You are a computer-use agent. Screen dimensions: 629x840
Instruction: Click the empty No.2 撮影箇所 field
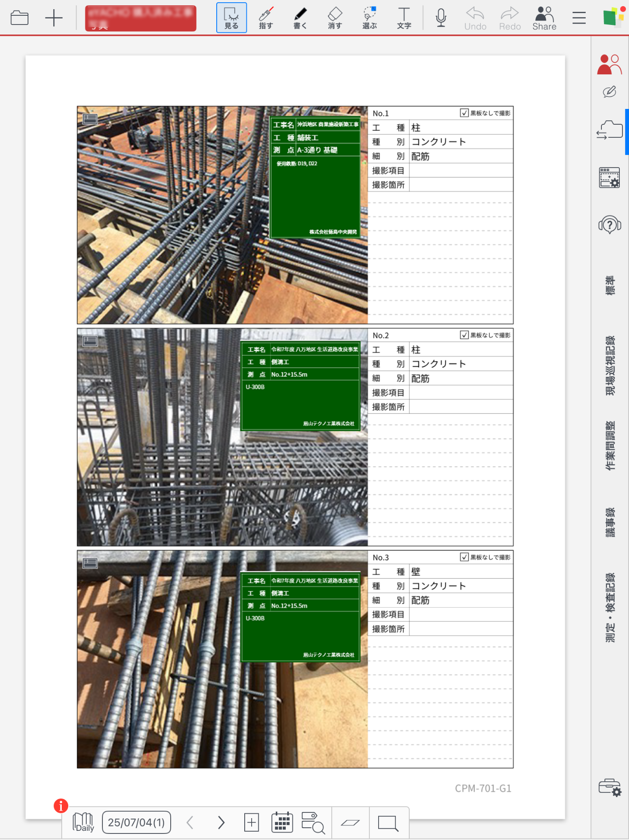[x=461, y=407]
